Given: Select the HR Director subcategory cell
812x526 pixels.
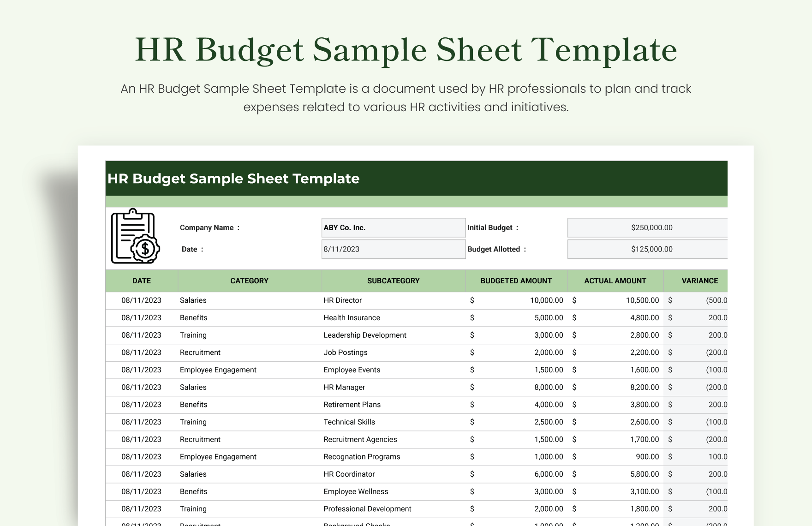Looking at the screenshot, I should (394, 300).
